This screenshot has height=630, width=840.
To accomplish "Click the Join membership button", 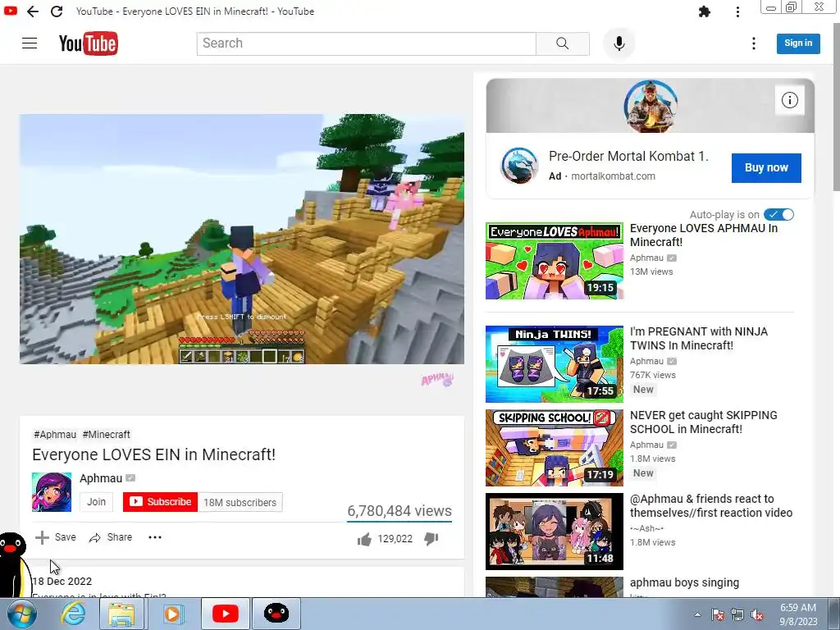I will [97, 502].
